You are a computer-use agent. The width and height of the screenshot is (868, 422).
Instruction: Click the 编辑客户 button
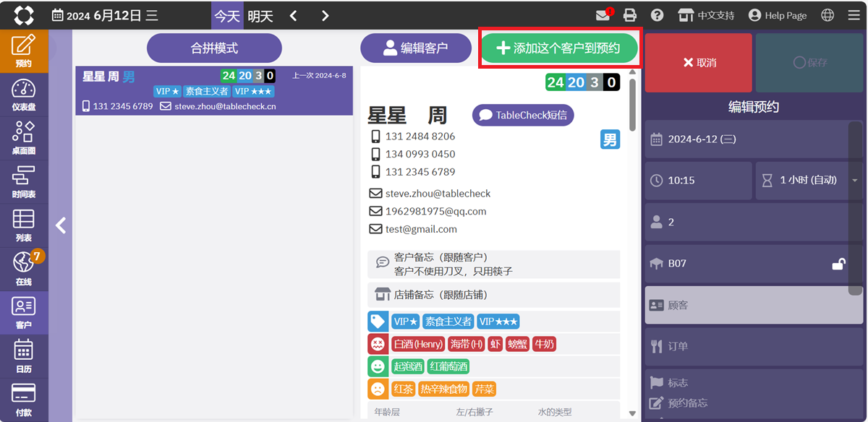[x=415, y=48]
